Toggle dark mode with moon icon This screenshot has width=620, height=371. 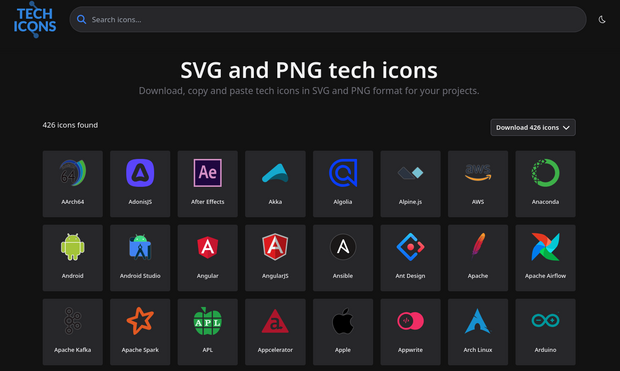pyautogui.click(x=602, y=19)
